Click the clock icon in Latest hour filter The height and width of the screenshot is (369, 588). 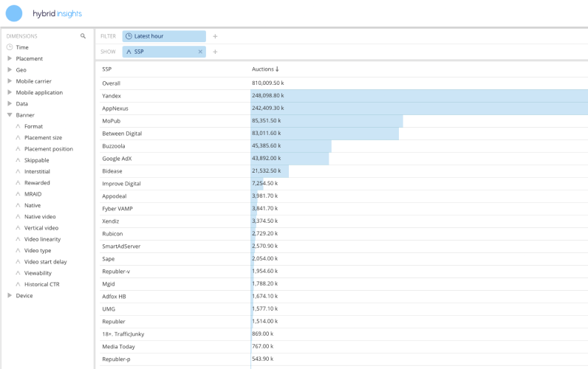(x=129, y=36)
